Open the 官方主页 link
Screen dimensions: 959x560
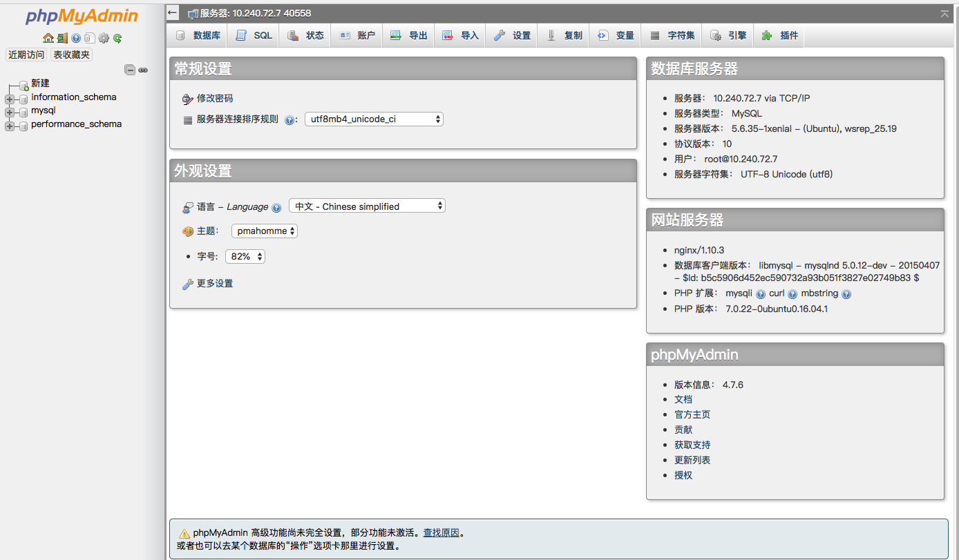click(692, 415)
